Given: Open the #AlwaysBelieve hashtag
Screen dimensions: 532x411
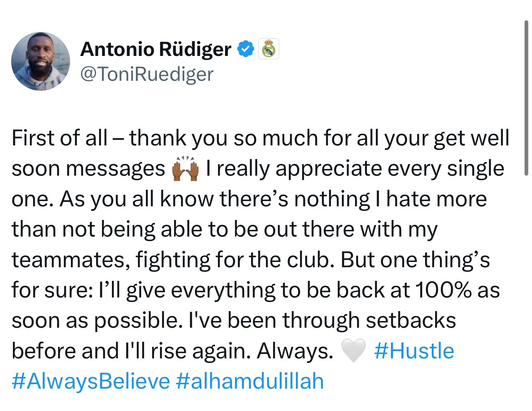Looking at the screenshot, I should tap(91, 381).
